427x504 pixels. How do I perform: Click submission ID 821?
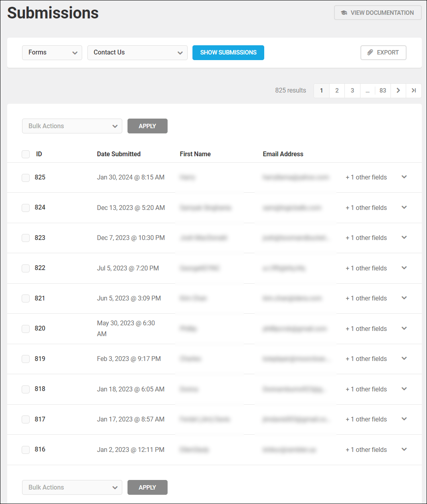(x=40, y=298)
